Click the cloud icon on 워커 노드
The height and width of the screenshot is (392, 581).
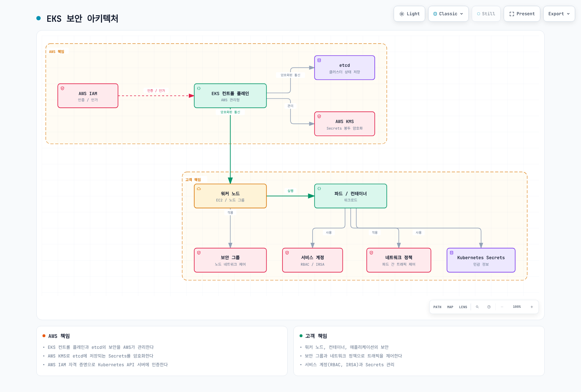point(199,189)
